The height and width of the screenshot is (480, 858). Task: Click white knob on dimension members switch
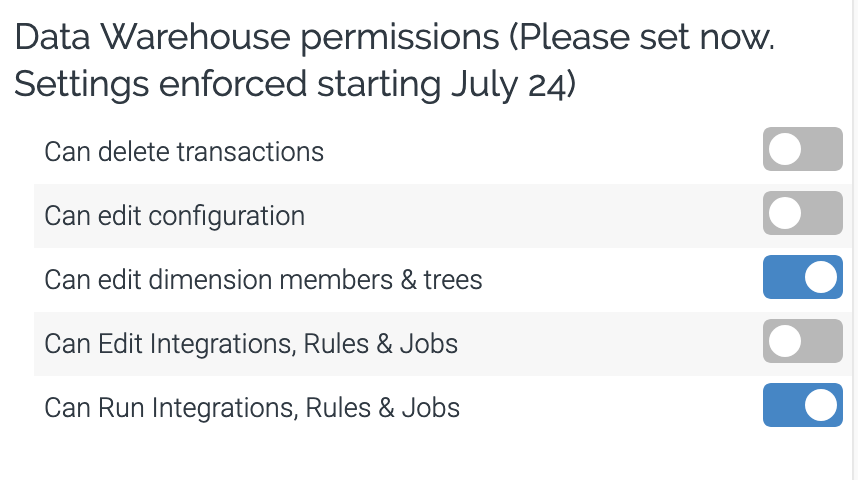tap(820, 278)
